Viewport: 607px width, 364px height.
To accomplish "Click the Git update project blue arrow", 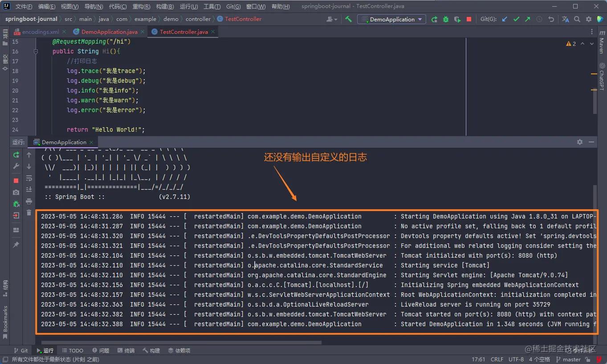I will pyautogui.click(x=505, y=19).
